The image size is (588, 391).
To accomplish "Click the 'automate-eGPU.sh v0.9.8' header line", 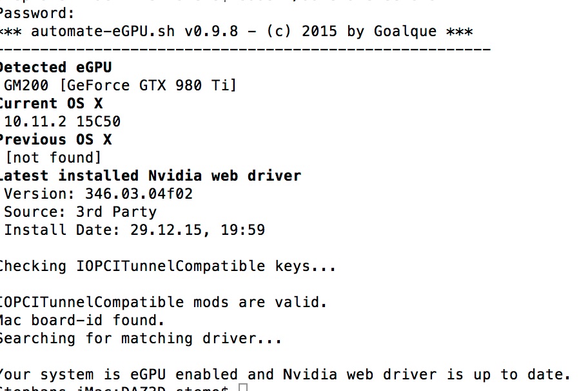I will [x=236, y=32].
